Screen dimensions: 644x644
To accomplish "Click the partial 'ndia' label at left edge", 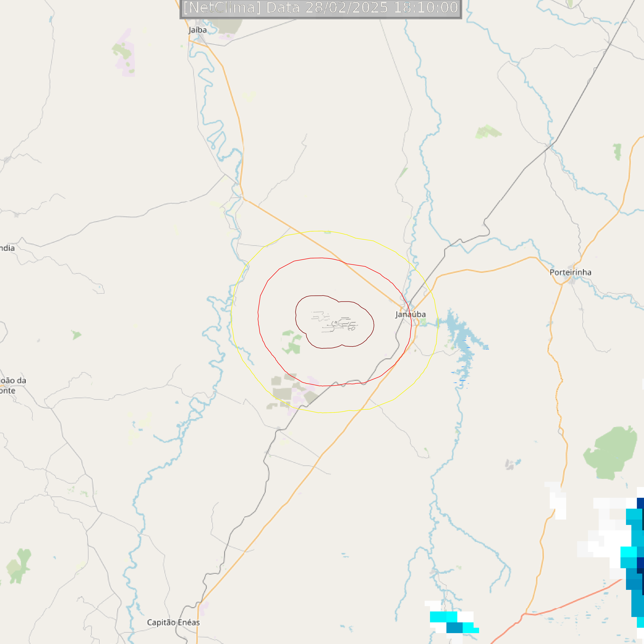I will point(7,248).
